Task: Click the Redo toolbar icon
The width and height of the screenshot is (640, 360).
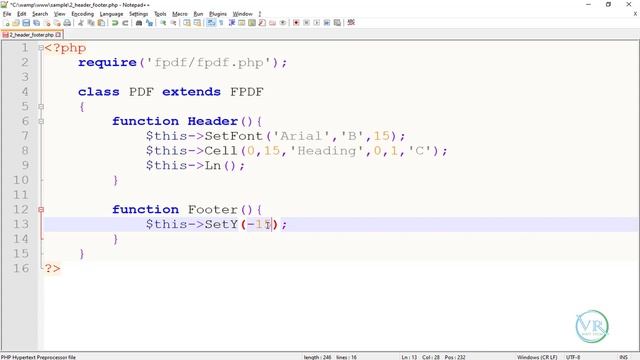Action: point(125,23)
